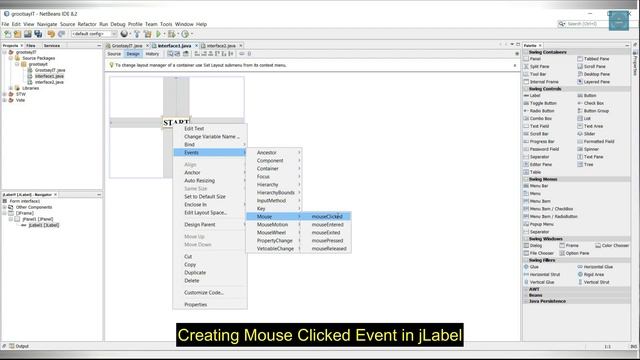
Task: Select the Tabbed Pane palette item
Action: click(x=593, y=59)
